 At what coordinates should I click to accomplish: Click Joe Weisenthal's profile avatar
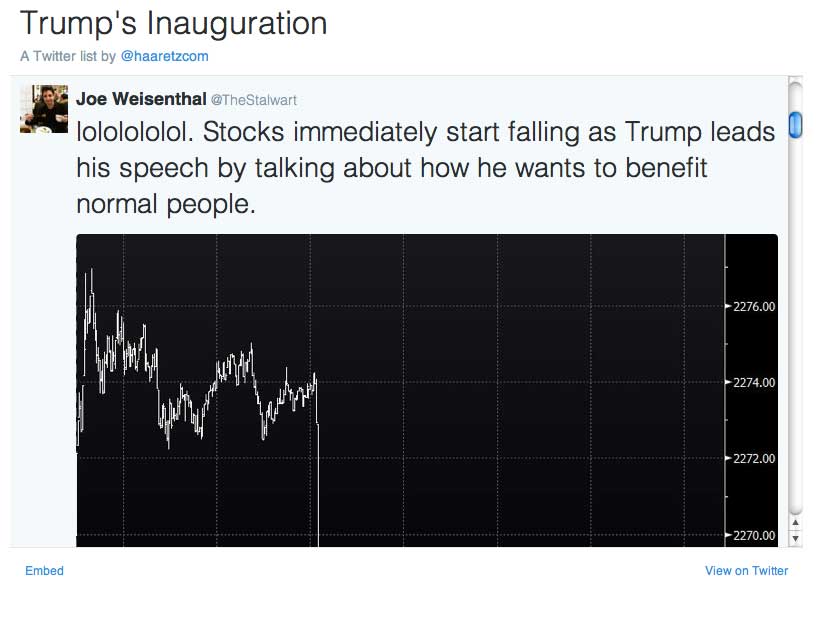coord(44,109)
